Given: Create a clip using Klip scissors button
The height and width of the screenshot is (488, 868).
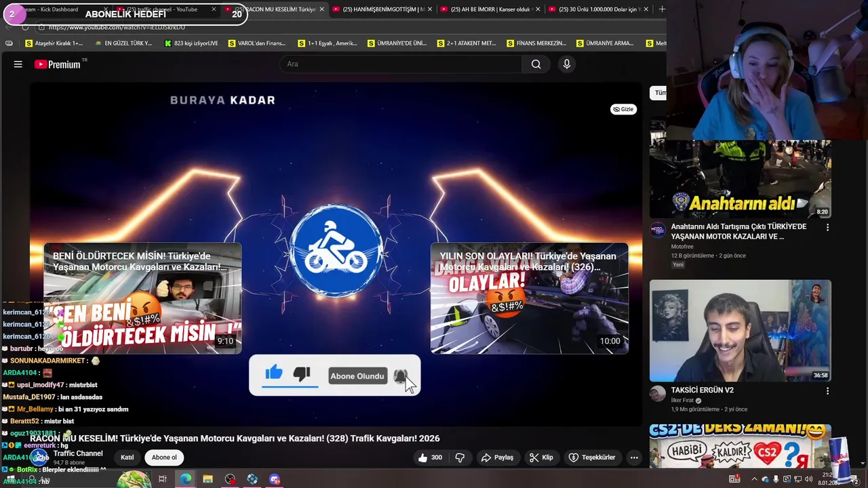Looking at the screenshot, I should (541, 457).
